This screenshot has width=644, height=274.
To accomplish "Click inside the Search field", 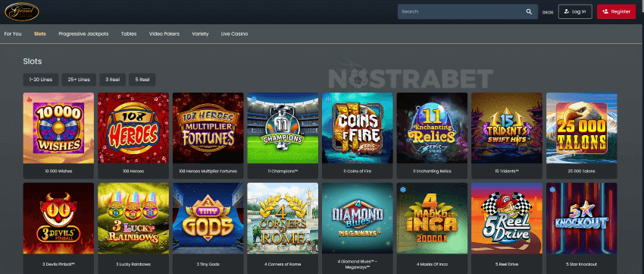I will point(467,11).
